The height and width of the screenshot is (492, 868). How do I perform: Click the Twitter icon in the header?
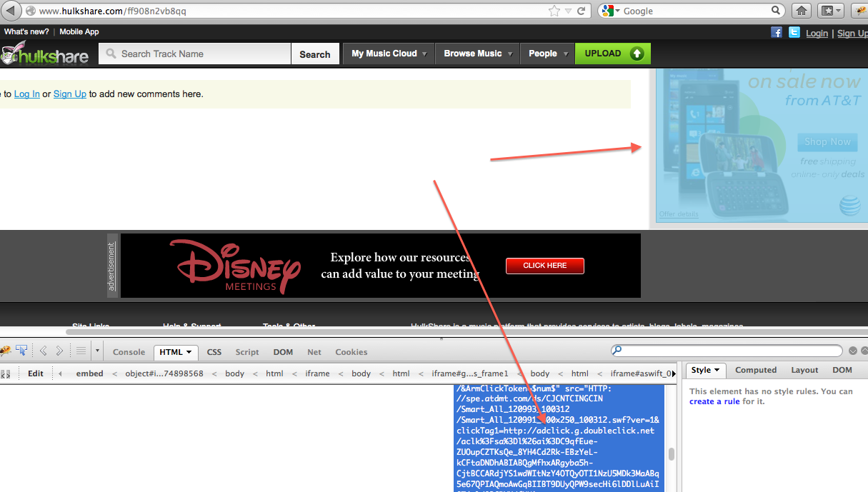click(x=794, y=33)
